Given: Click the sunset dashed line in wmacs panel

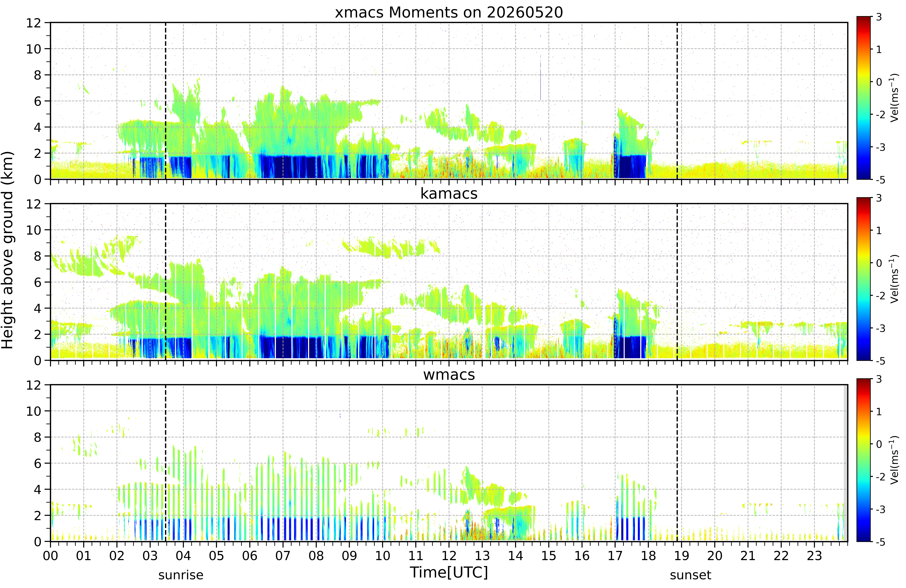Looking at the screenshot, I should pyautogui.click(x=677, y=463).
